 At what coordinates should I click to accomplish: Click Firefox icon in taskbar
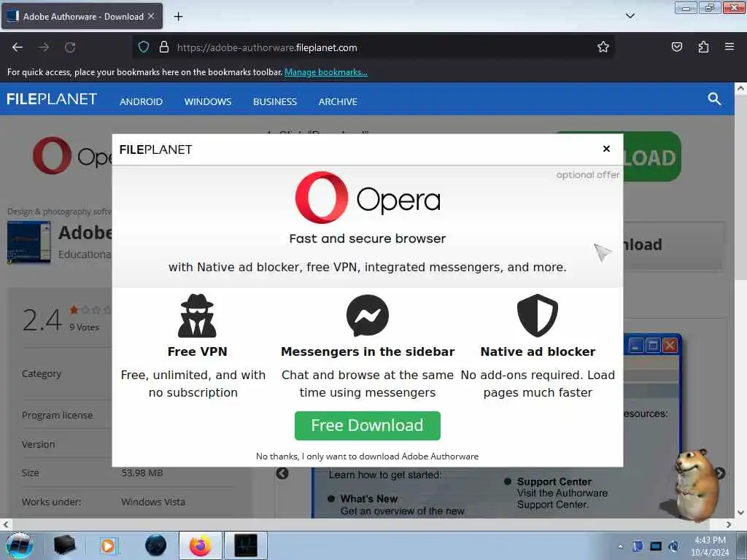click(200, 545)
